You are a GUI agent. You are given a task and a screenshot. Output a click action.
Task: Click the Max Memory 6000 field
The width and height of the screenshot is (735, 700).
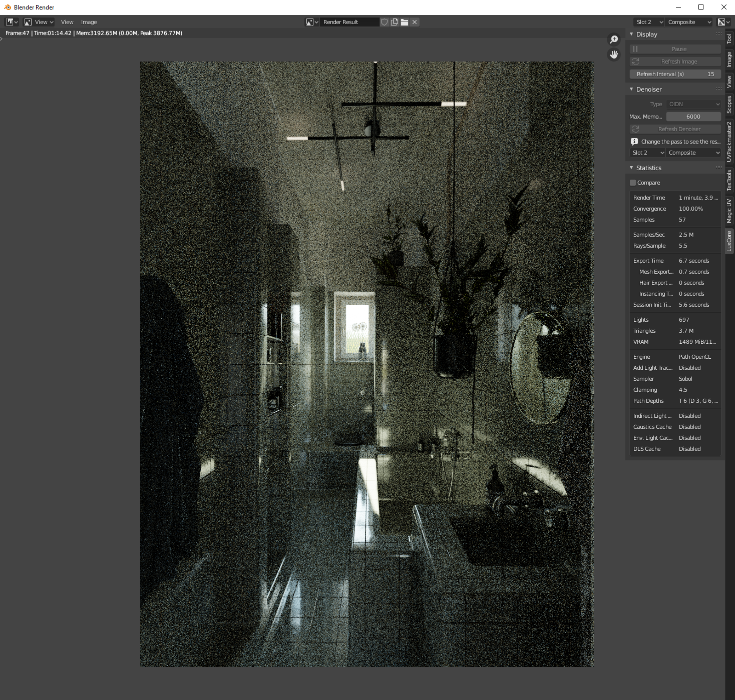tap(693, 117)
